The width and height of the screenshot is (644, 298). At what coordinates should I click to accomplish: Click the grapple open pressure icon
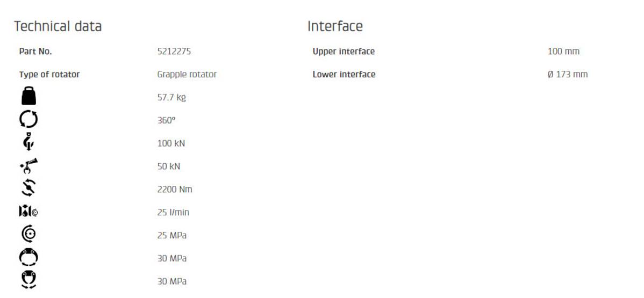point(28,258)
